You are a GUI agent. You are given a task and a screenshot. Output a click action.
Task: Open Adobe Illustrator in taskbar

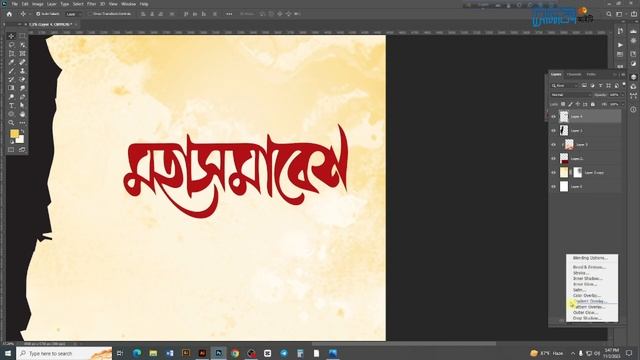click(202, 353)
